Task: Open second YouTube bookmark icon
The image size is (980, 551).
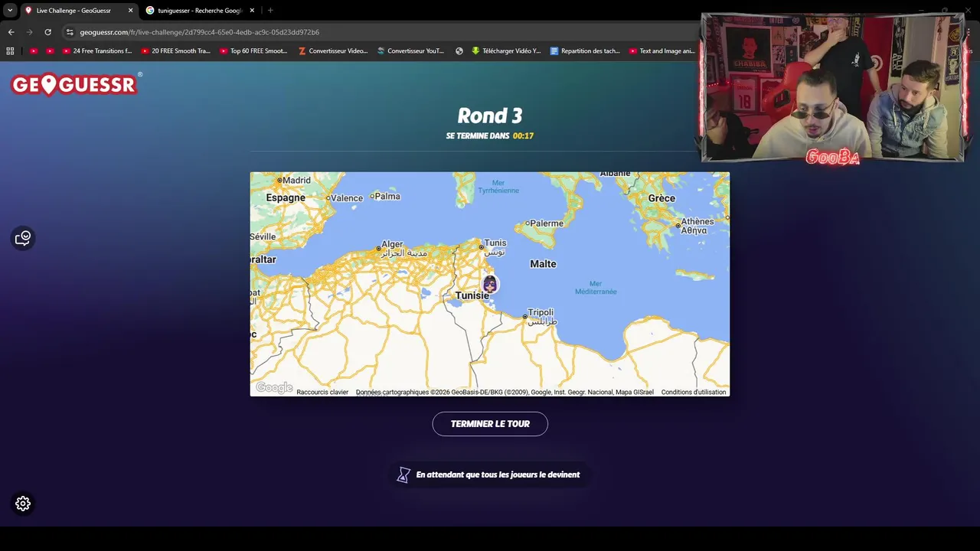Action: (x=50, y=51)
